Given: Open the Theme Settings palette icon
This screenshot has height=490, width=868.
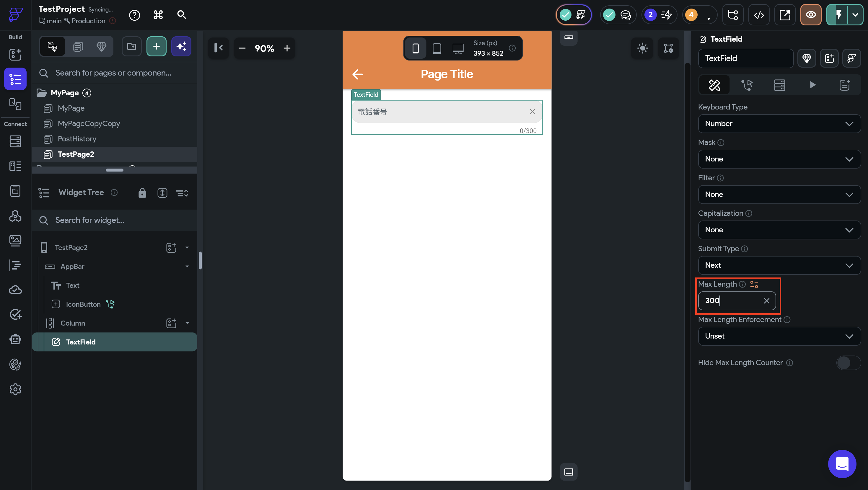Looking at the screenshot, I should pos(15,364).
